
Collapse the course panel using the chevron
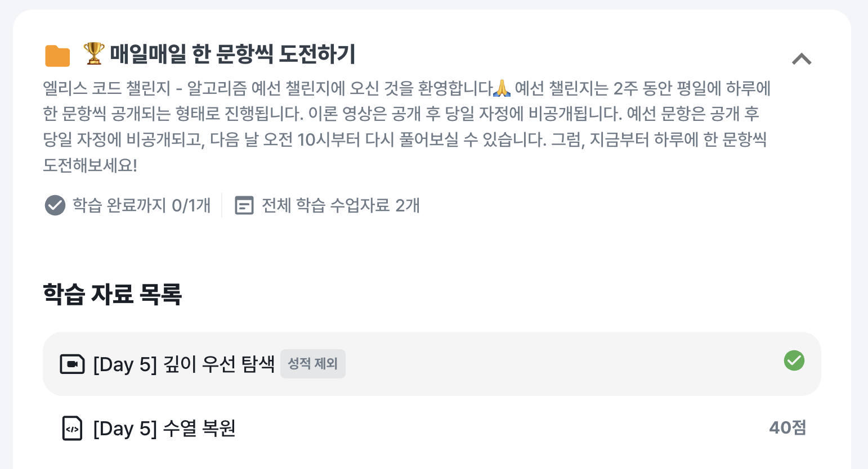pos(802,58)
